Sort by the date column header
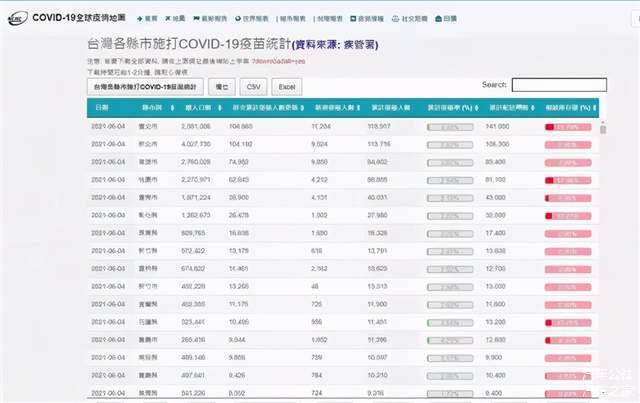This screenshot has height=403, width=640. pos(102,108)
